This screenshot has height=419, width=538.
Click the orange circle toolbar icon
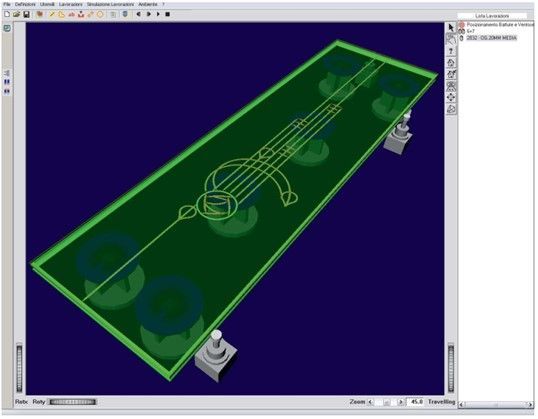click(x=100, y=14)
